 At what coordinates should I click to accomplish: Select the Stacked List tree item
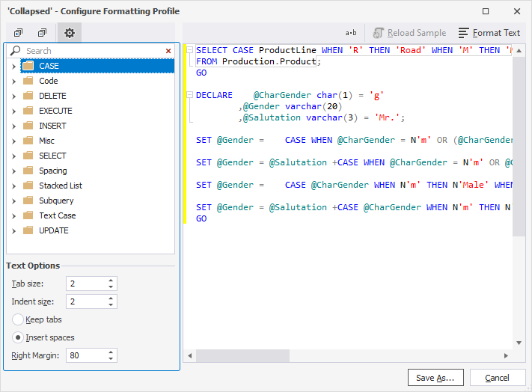pos(61,186)
